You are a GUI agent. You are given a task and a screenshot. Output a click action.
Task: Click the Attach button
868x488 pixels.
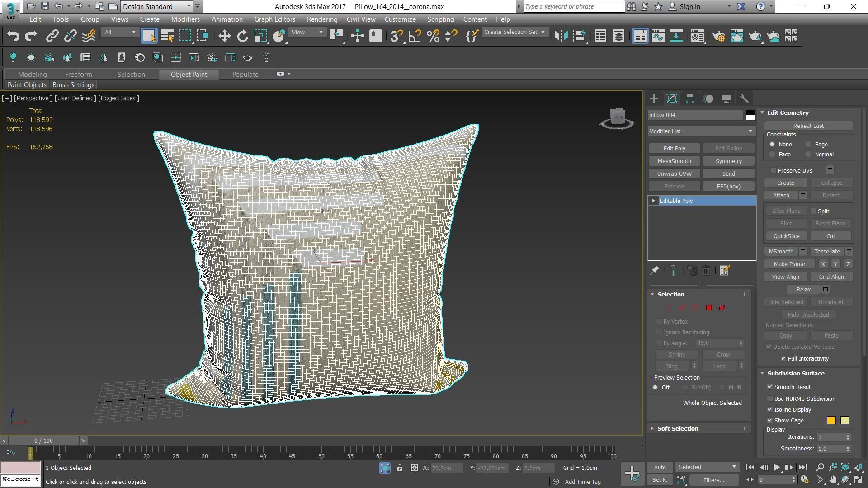781,196
